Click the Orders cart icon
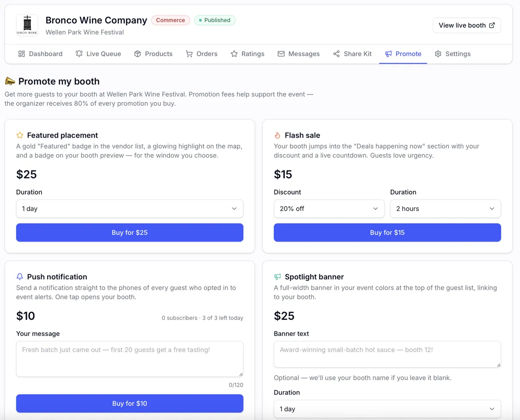Screen dimensions: 520x420 coord(189,54)
